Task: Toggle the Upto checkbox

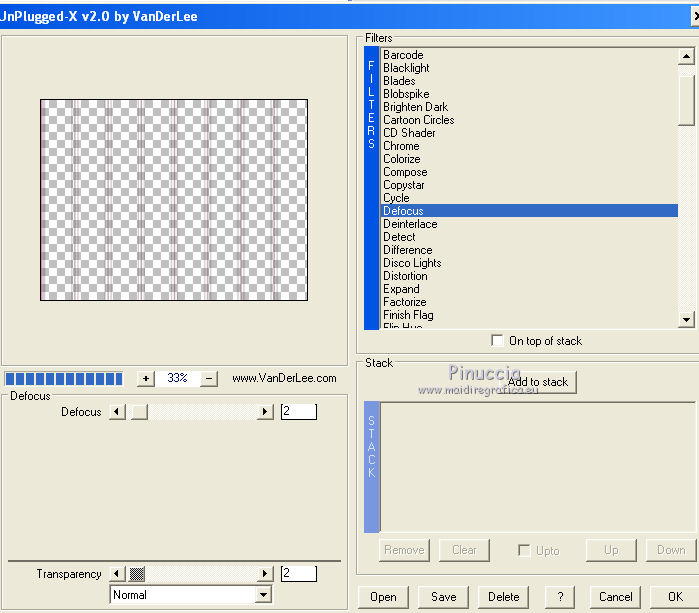Action: [524, 551]
